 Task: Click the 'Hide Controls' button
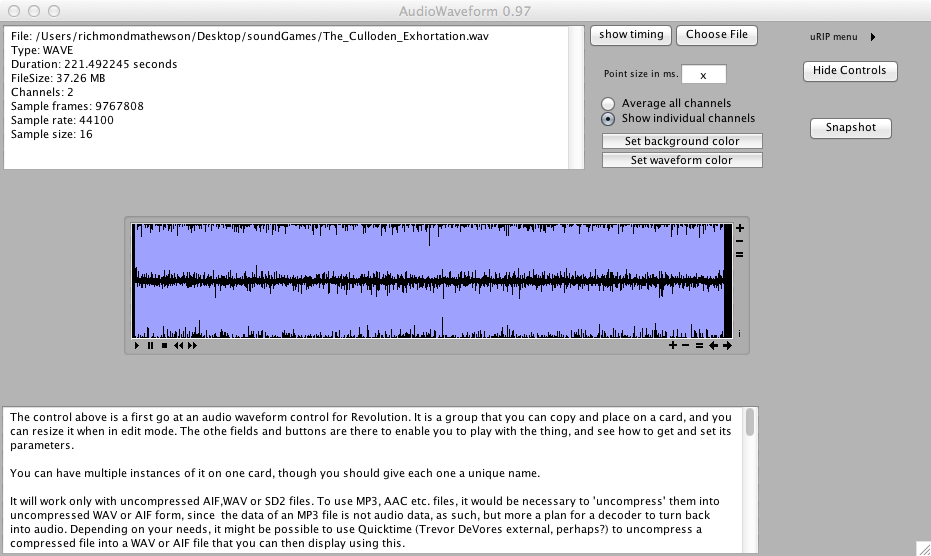pyautogui.click(x=849, y=71)
